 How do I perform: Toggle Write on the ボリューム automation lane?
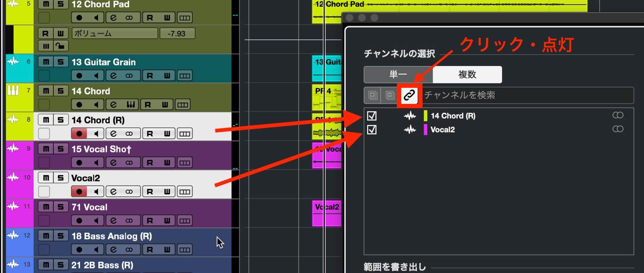tap(60, 33)
